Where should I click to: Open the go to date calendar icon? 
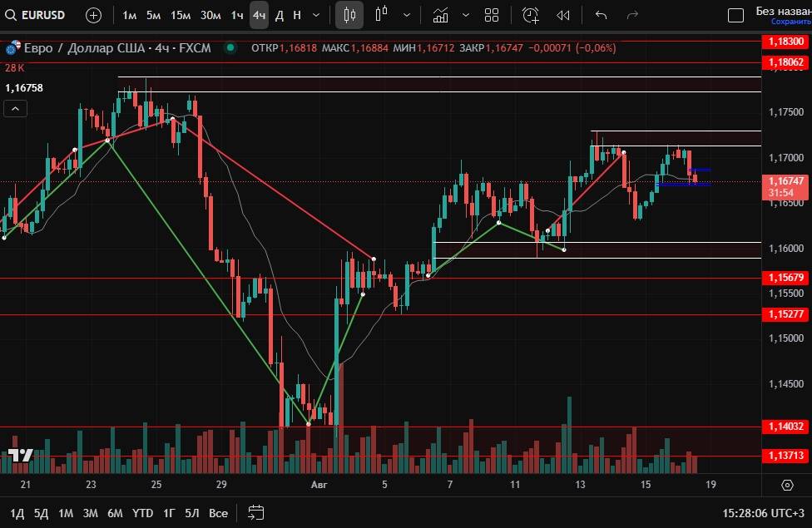[256, 513]
